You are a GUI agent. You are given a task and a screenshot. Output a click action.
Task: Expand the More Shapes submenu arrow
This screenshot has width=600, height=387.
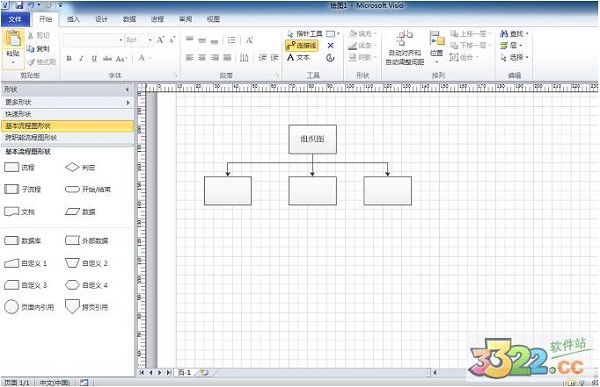tap(128, 103)
